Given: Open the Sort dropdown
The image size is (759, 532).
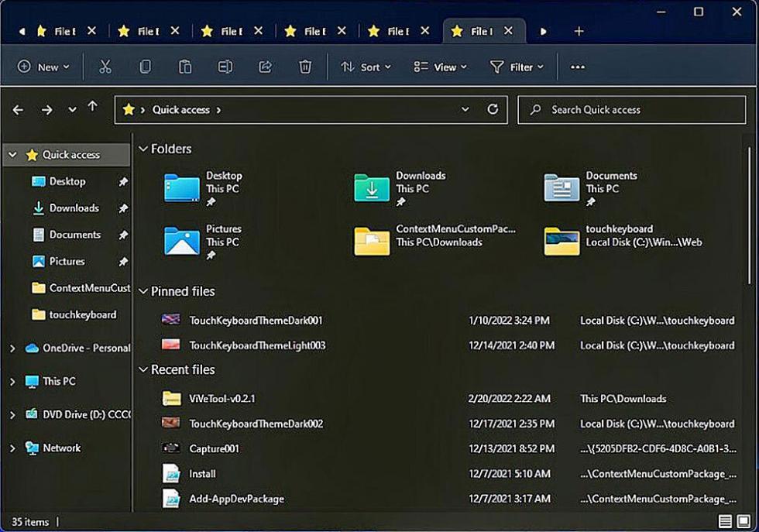Looking at the screenshot, I should (x=366, y=67).
